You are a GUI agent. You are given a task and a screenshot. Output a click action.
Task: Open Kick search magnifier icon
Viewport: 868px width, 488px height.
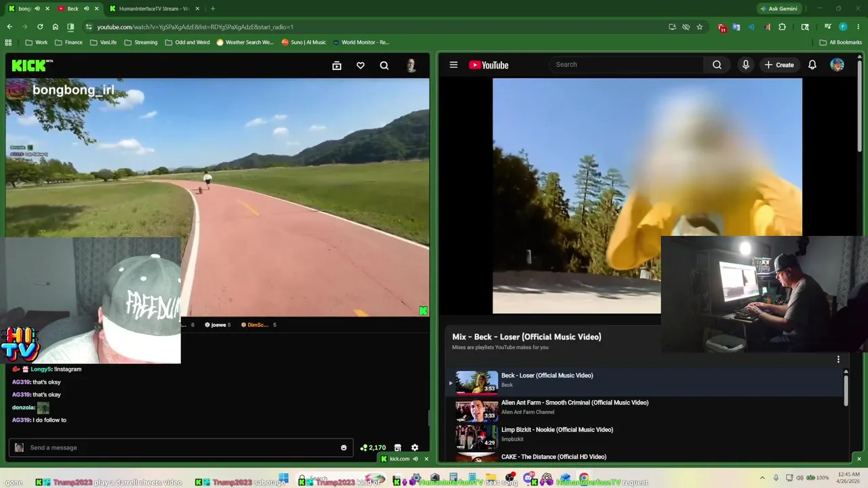click(x=384, y=66)
